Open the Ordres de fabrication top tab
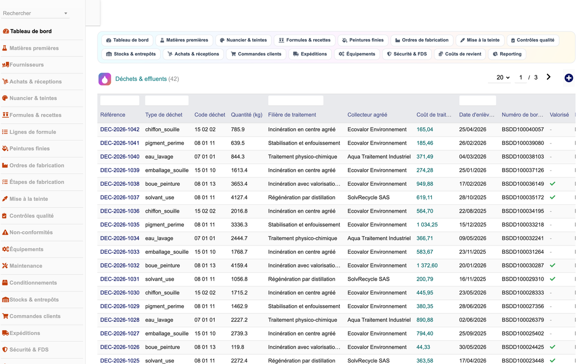 pyautogui.click(x=422, y=40)
